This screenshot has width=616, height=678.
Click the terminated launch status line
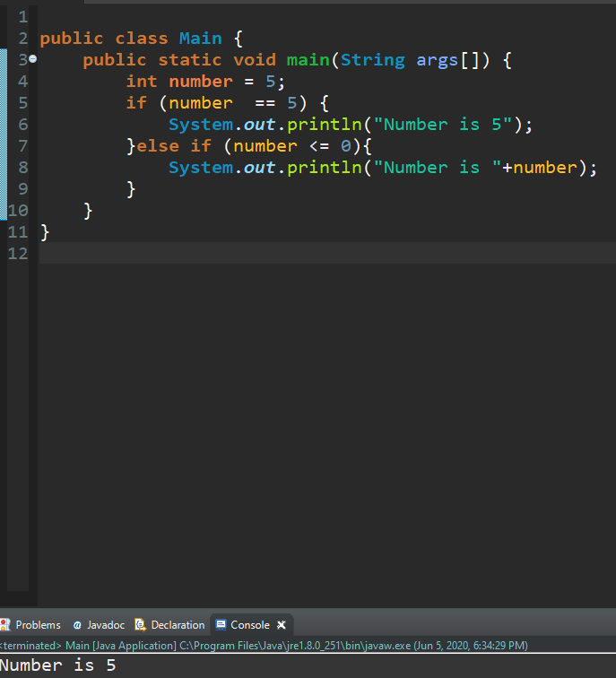click(265, 646)
